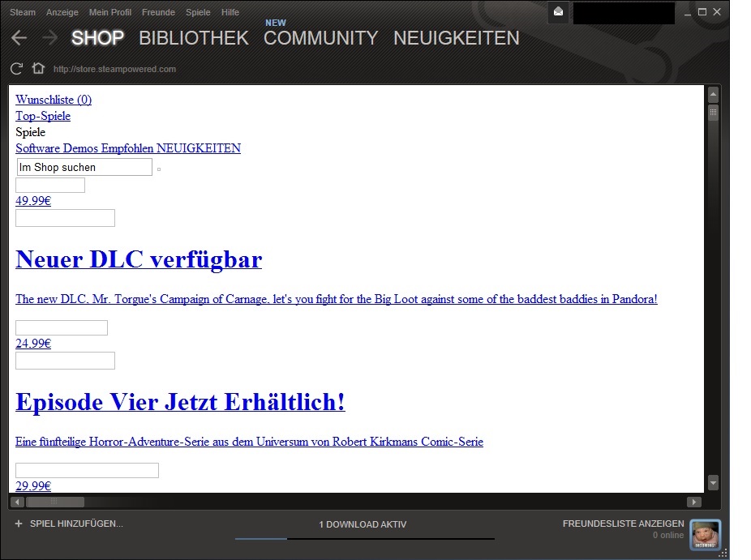751x560 pixels.
Task: Open the Software Demos Empfohlen NEUIGKEITEN link
Action: click(128, 147)
